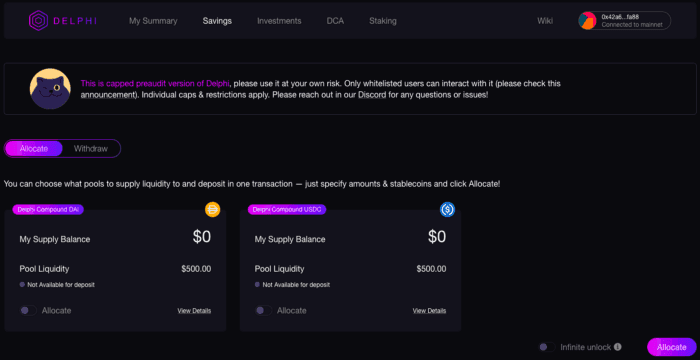Open the connected wallet address box
The image size is (700, 360).
(625, 21)
